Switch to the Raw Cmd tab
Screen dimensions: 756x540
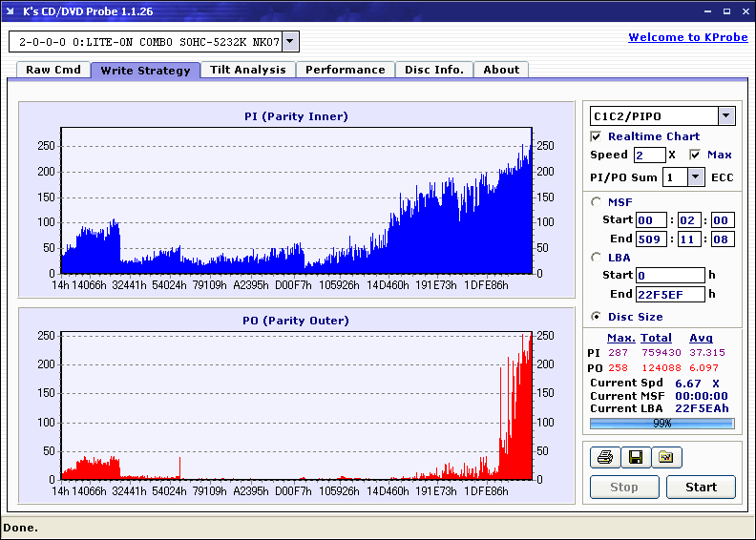coord(53,70)
